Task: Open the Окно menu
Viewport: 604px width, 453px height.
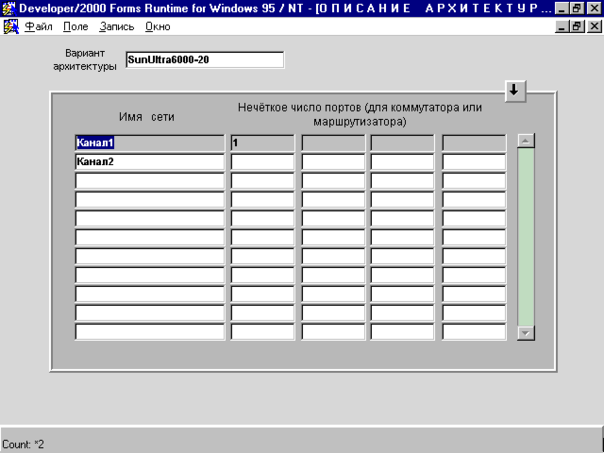Action: click(158, 27)
